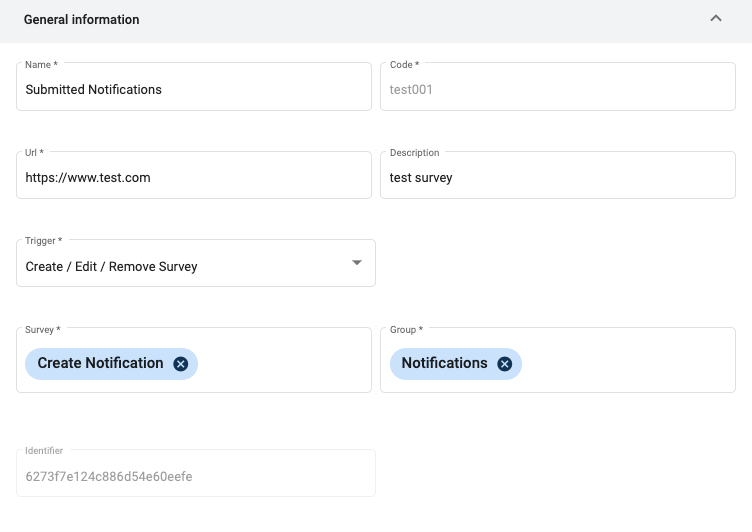Click the 'Name *' field label
The height and width of the screenshot is (532, 752).
[41, 65]
